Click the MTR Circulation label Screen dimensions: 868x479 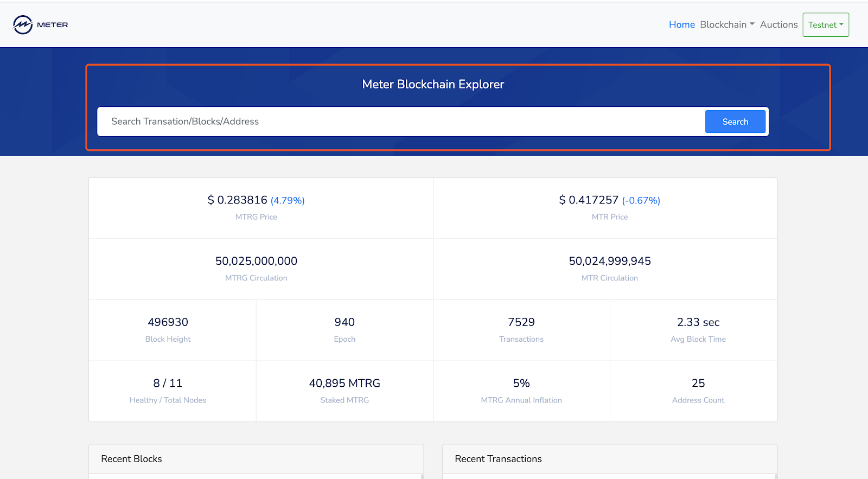[610, 278]
